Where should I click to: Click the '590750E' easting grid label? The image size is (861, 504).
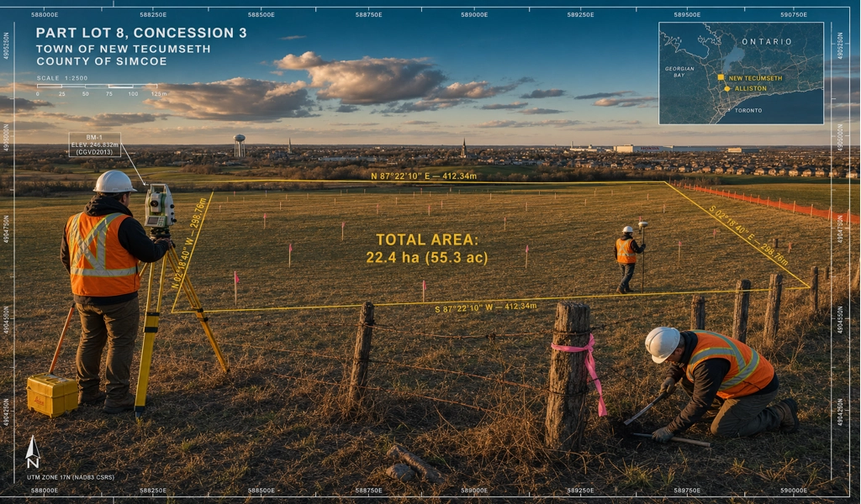tap(794, 15)
